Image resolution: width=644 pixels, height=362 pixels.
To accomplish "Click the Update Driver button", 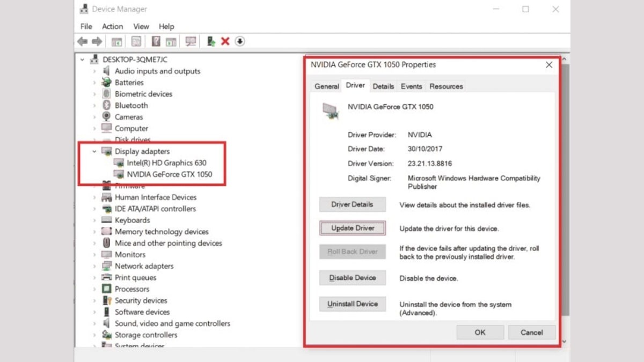I will pyautogui.click(x=353, y=228).
